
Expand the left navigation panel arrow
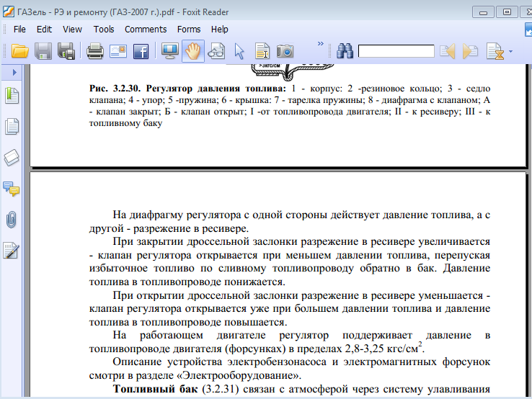pos(14,73)
